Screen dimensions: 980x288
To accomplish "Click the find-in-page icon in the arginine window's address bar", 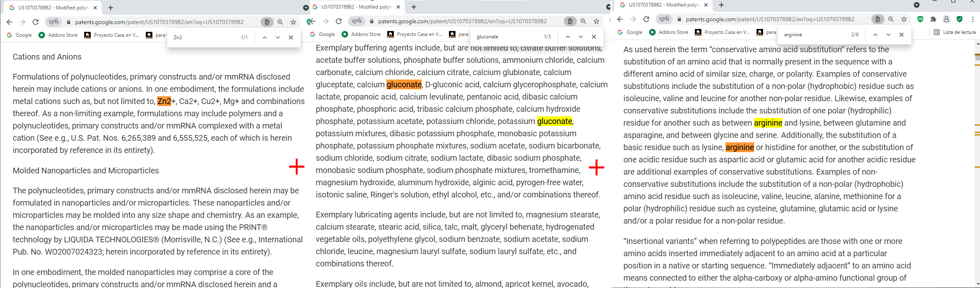I will point(877,19).
